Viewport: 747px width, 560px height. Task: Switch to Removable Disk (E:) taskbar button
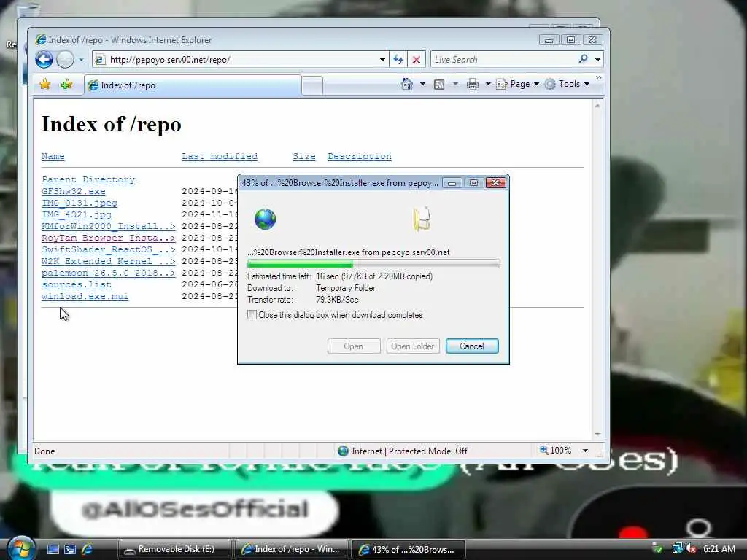175,550
